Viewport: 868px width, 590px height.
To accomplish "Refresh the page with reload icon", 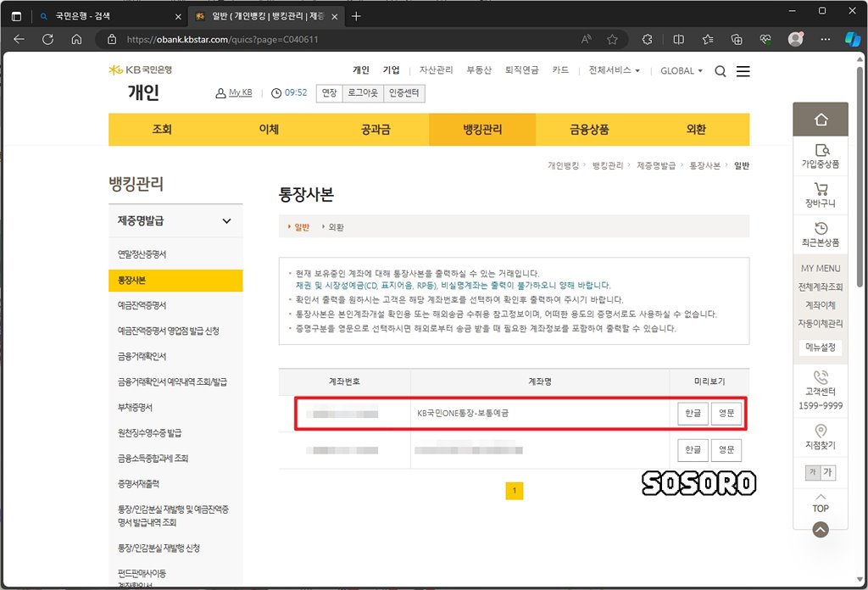I will pos(47,39).
